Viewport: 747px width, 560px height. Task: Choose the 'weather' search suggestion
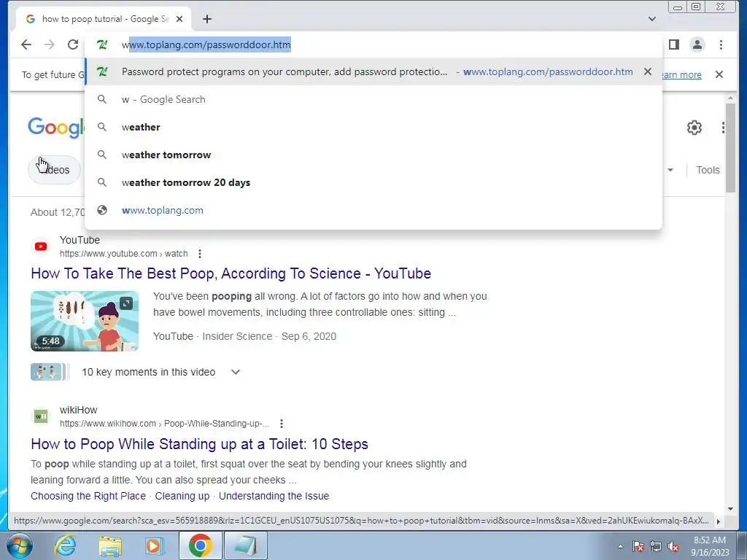click(373, 127)
